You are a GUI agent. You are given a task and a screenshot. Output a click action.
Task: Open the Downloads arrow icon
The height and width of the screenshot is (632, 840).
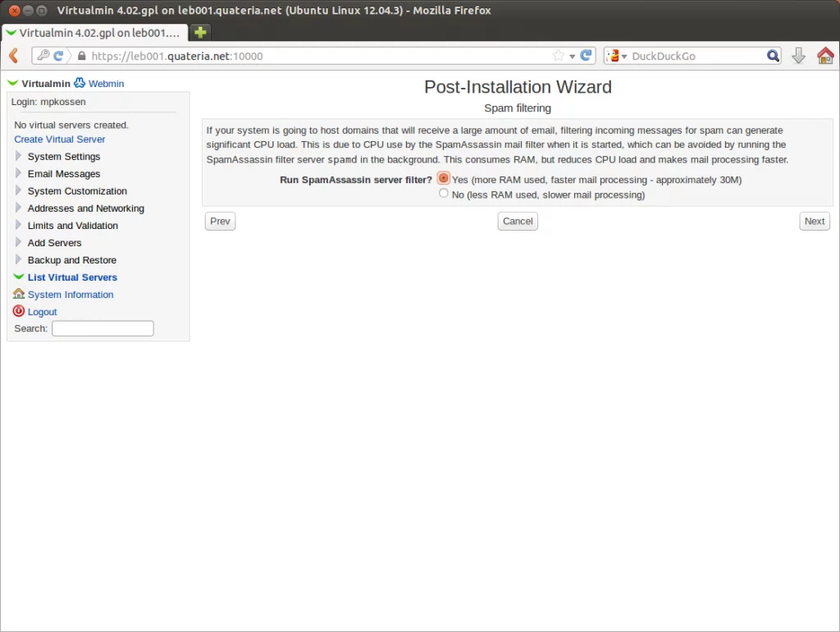798,56
